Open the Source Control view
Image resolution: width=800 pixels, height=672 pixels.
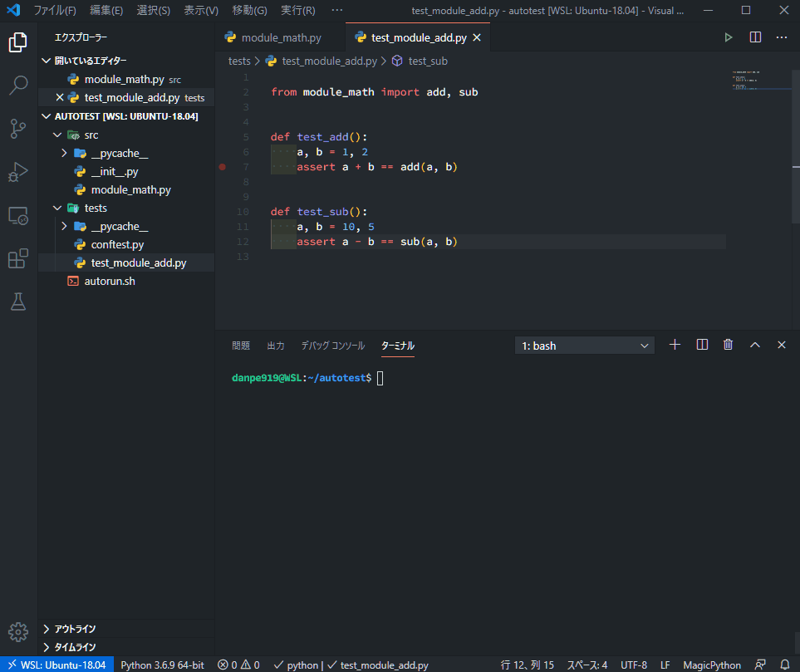tap(17, 129)
